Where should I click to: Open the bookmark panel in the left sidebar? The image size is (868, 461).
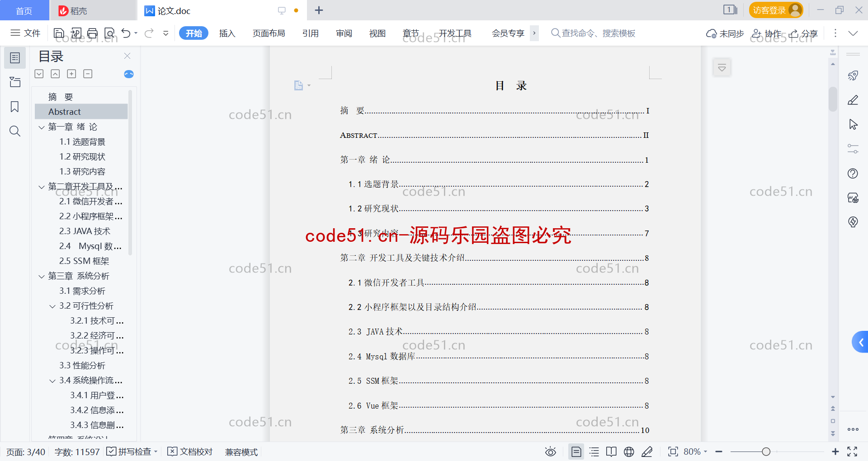tap(15, 107)
